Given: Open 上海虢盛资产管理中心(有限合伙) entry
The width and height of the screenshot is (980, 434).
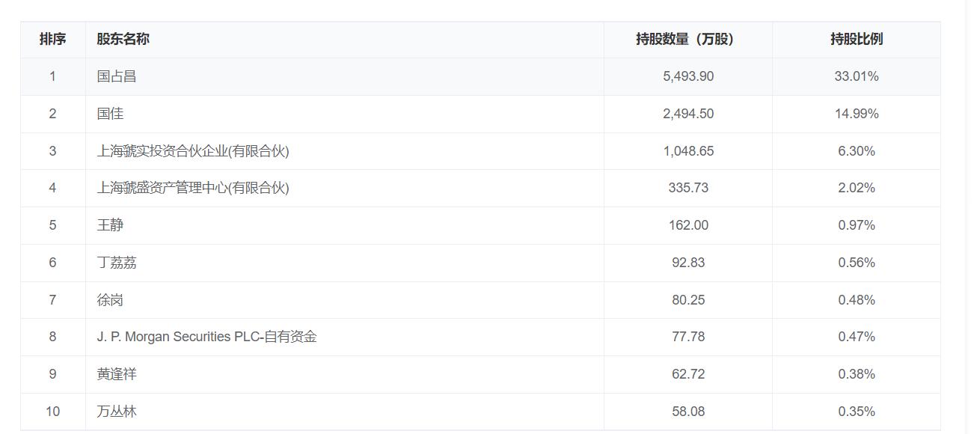Looking at the screenshot, I should point(193,188).
